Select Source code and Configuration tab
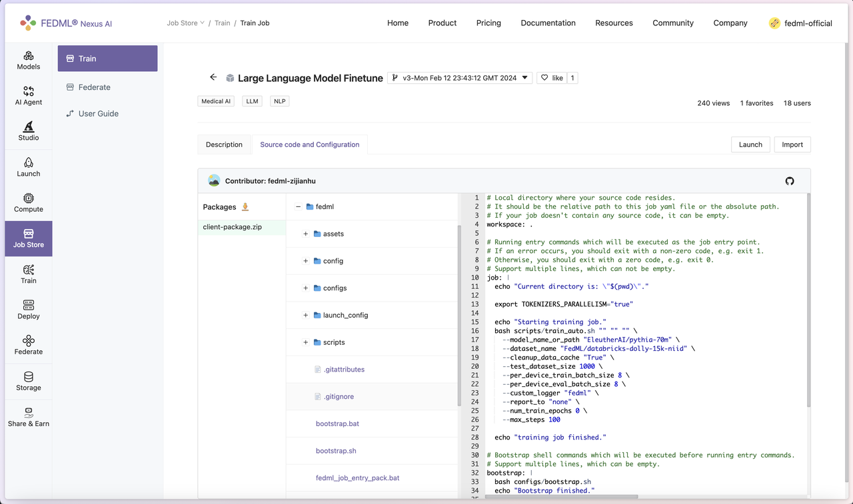Image resolution: width=853 pixels, height=504 pixels. [x=310, y=144]
